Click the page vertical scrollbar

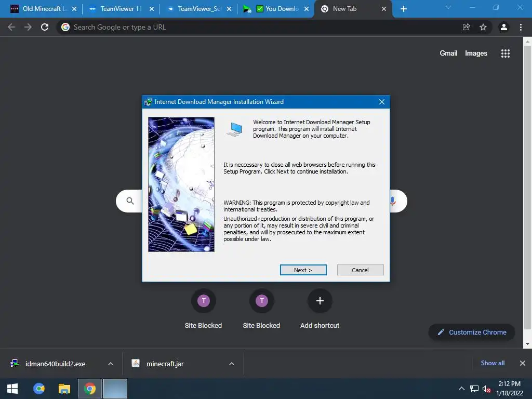click(527, 188)
